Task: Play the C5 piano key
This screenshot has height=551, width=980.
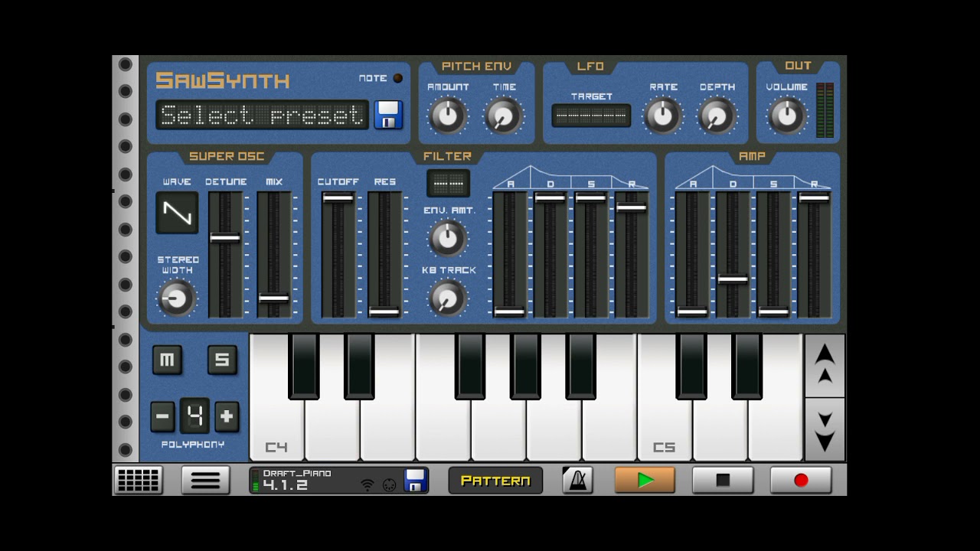Action: (x=665, y=429)
